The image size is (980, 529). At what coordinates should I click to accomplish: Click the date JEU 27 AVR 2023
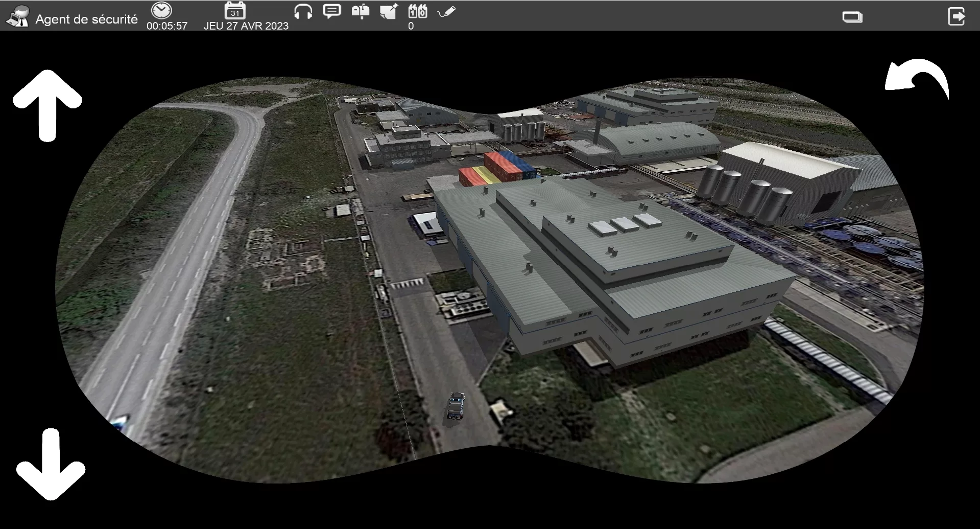click(246, 26)
